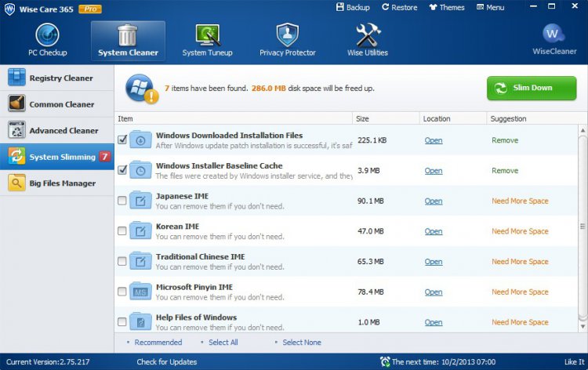Viewport: 588px width, 370px height.
Task: Switch to Advanced Cleaner section
Action: pyautogui.click(x=57, y=130)
